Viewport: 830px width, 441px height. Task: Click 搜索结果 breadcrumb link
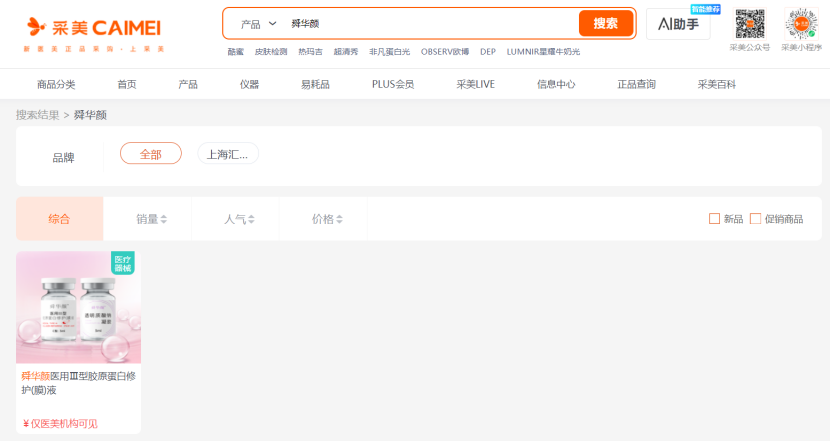[x=38, y=115]
